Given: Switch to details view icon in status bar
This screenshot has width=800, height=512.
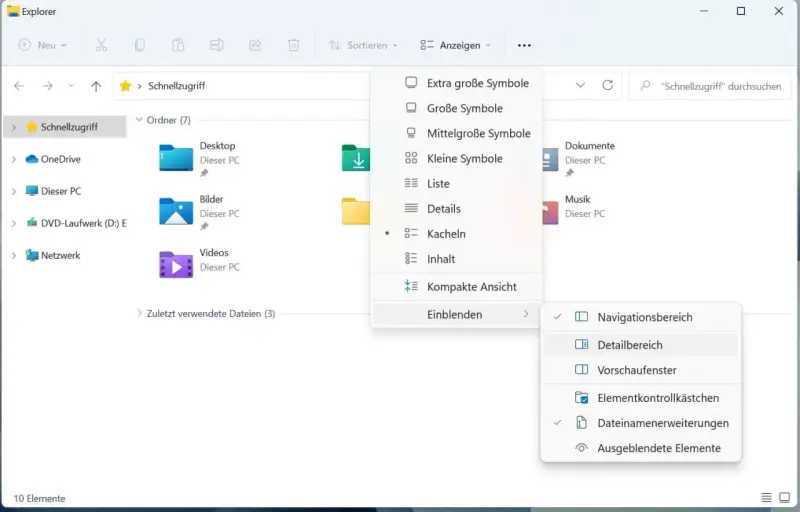Looking at the screenshot, I should click(x=766, y=497).
